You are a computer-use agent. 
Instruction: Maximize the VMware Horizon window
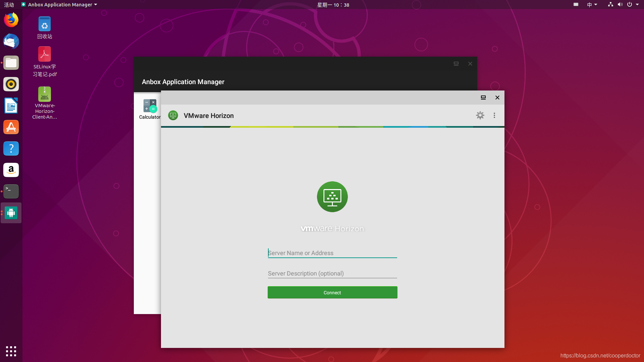coord(483,98)
